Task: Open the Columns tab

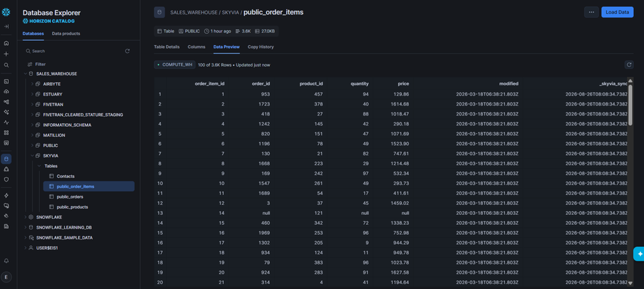Action: pyautogui.click(x=196, y=46)
